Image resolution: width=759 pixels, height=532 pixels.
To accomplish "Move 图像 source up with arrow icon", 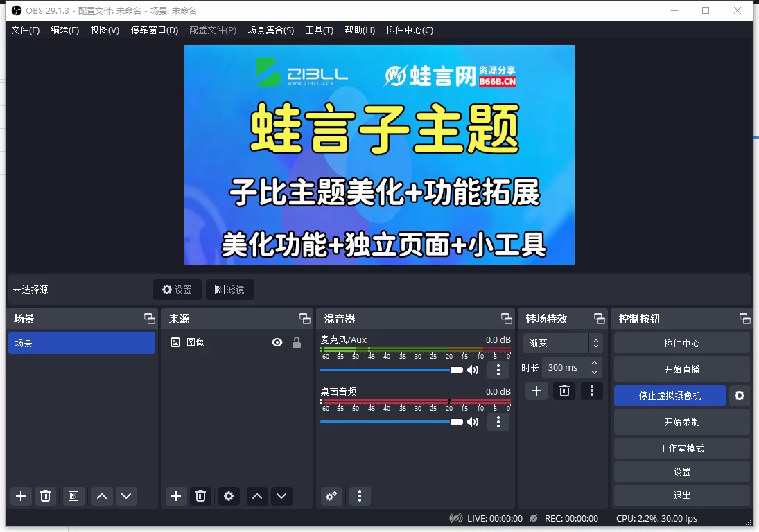I will pyautogui.click(x=256, y=496).
